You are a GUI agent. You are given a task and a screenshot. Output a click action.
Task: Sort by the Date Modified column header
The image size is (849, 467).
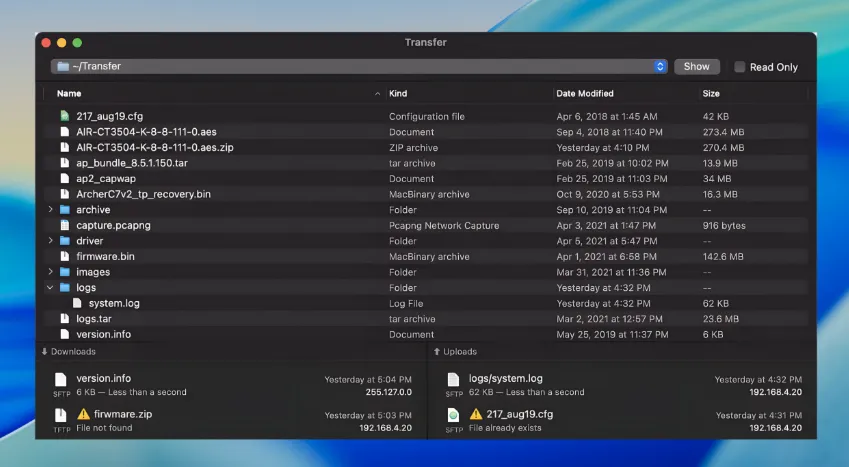(585, 94)
